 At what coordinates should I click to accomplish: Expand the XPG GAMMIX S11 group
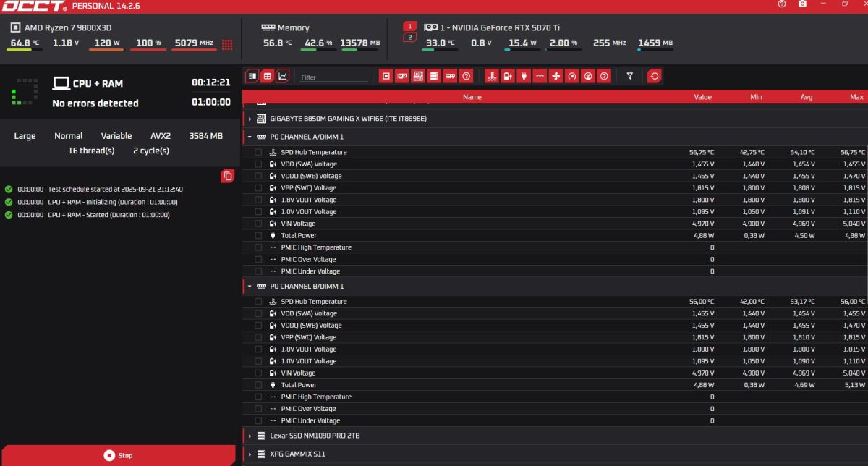point(250,454)
